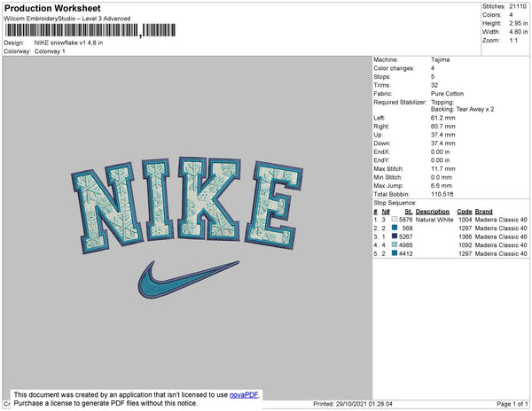Select 'Backing: Tear Away x 2' text
532x411 pixels.
[463, 109]
